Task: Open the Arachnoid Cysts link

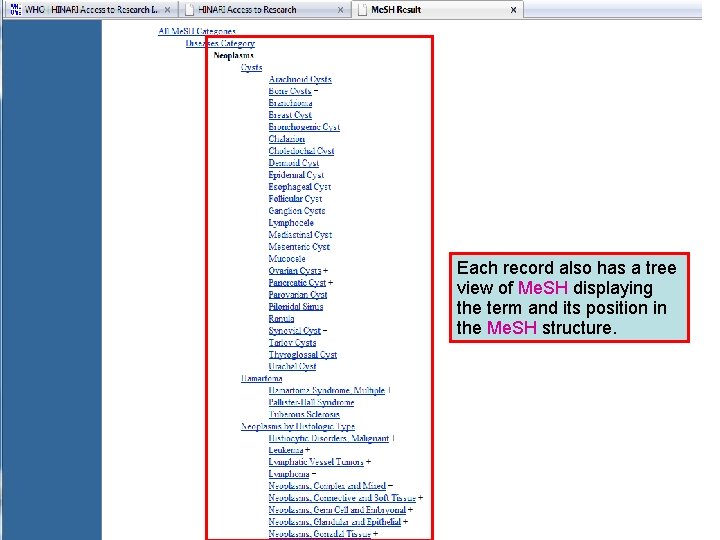Action: (x=300, y=79)
